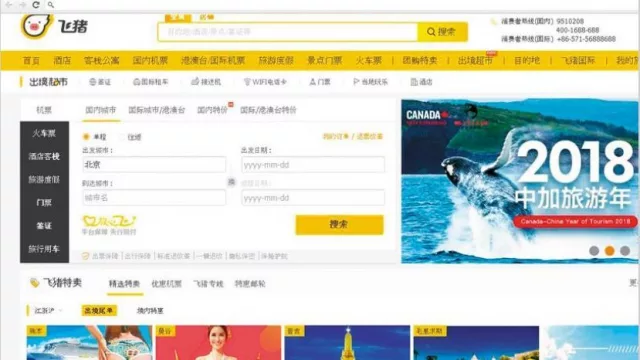Screen dimensions: 640x360
Task: Switch to the 优惠机票 tab
Action: coord(167,284)
